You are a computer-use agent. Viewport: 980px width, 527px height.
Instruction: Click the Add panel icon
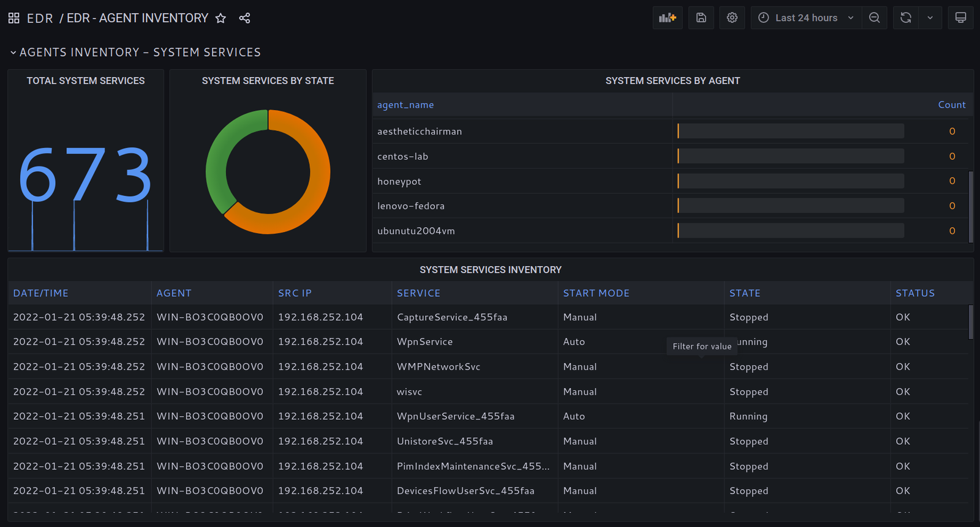tap(667, 18)
